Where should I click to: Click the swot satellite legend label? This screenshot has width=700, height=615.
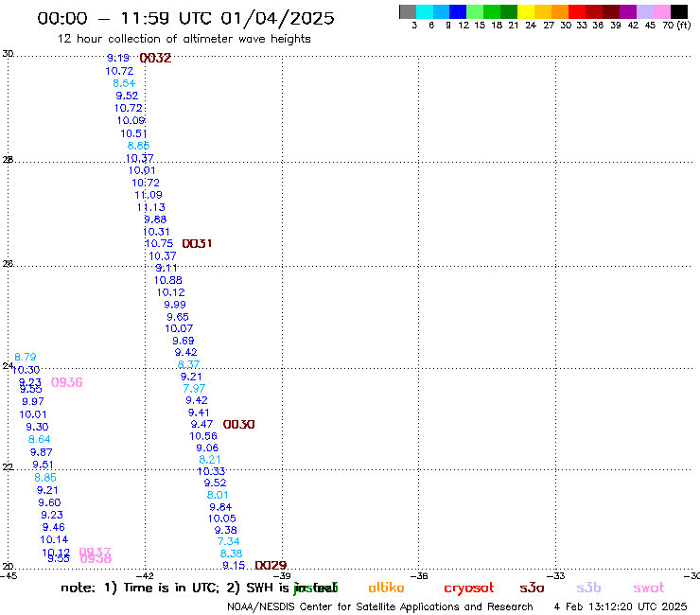649,589
